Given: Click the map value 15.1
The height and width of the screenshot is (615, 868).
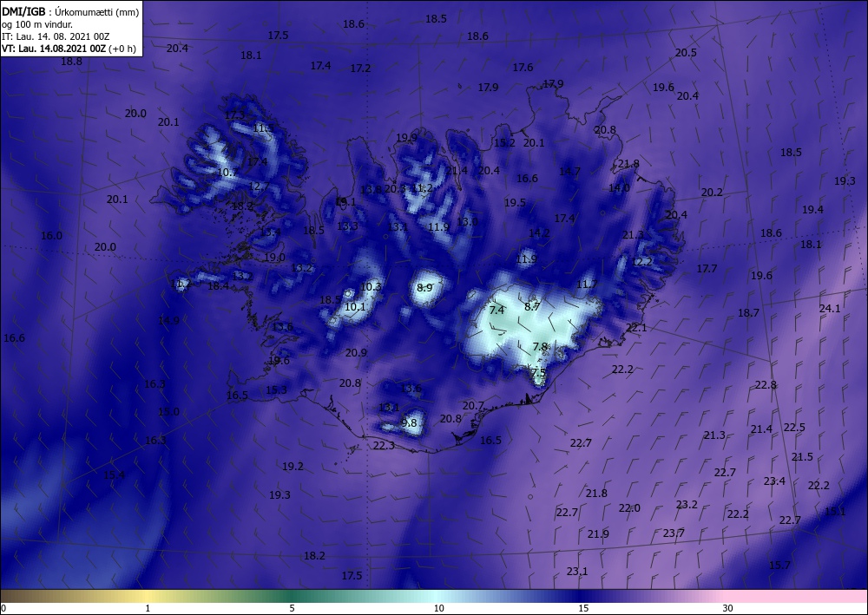Looking at the screenshot, I should [835, 512].
